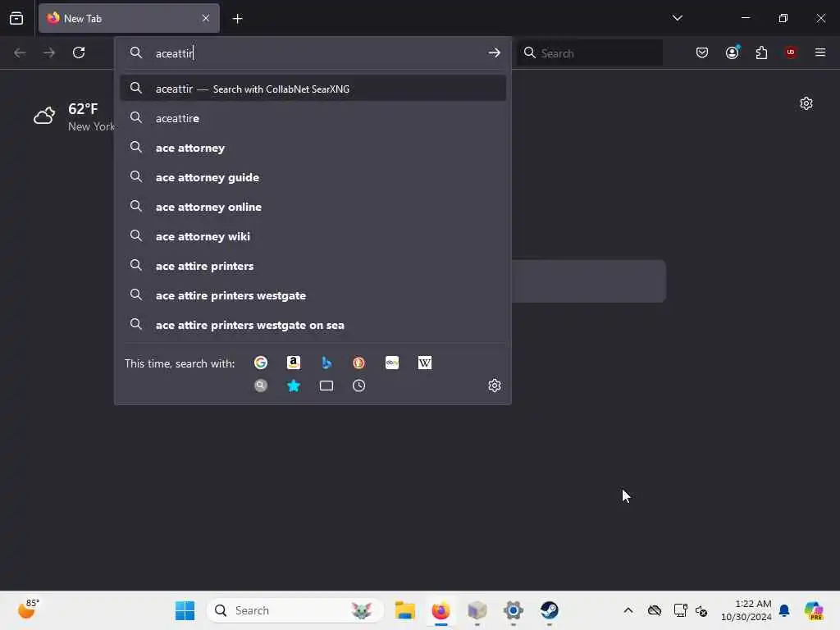Search in Bookmarks with the star icon
The height and width of the screenshot is (630, 840).
click(294, 386)
